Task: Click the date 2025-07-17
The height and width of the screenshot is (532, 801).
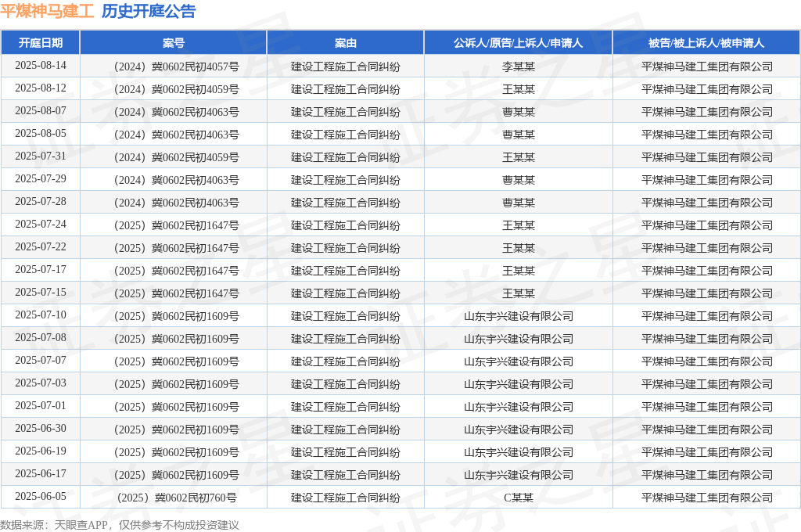Action: [41, 269]
